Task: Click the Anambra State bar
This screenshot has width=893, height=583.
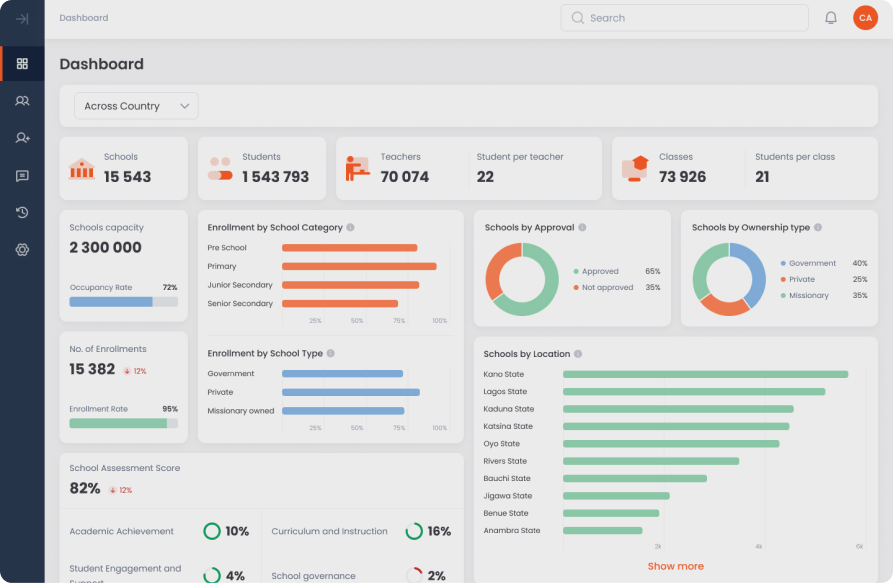Action: [603, 531]
